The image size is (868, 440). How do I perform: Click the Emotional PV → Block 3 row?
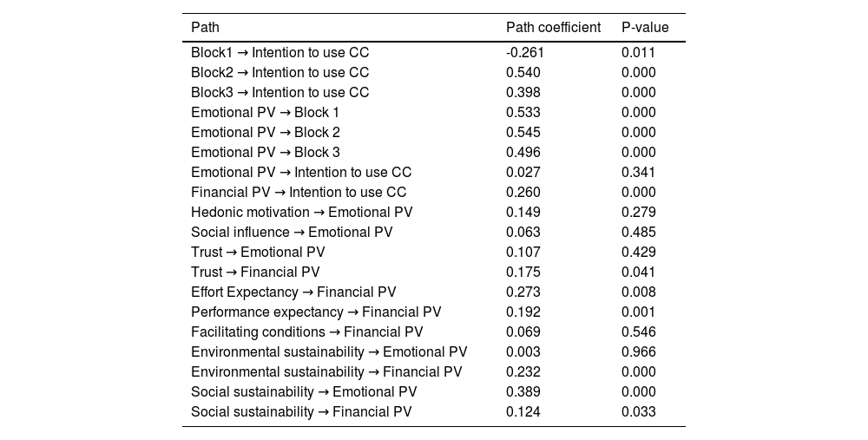coord(265,152)
